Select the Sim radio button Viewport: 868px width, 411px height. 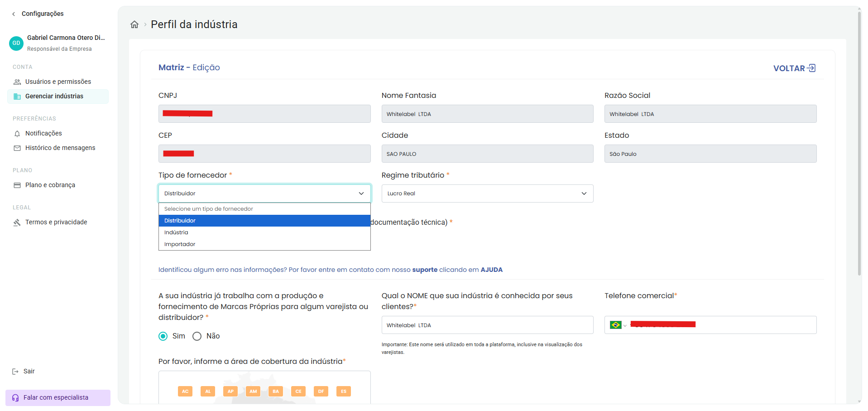(x=163, y=336)
